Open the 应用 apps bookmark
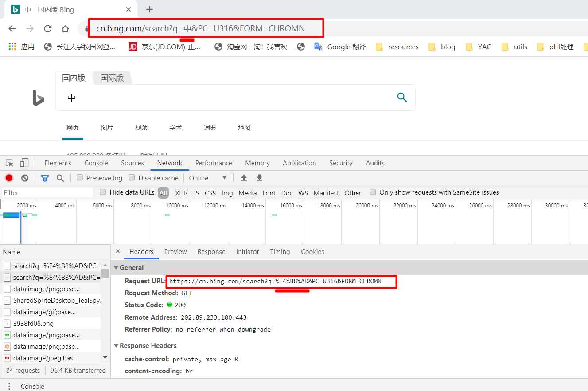Screen dimensions: 588x391 tap(21, 47)
